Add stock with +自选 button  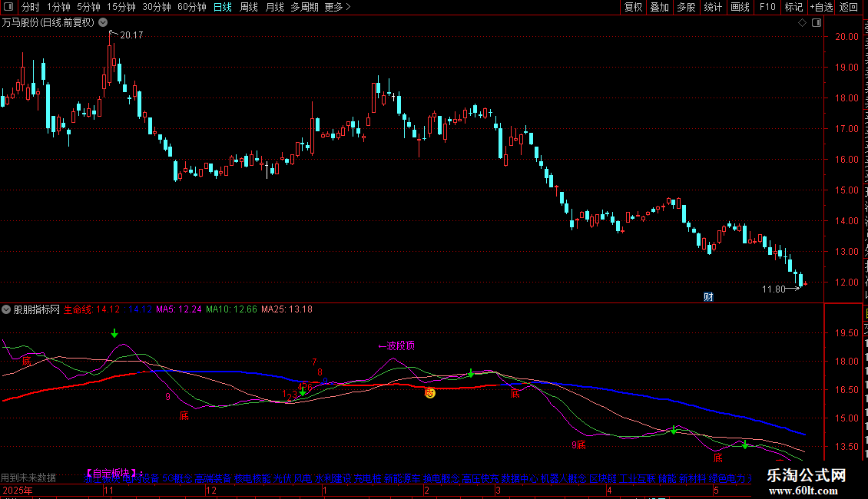821,7
